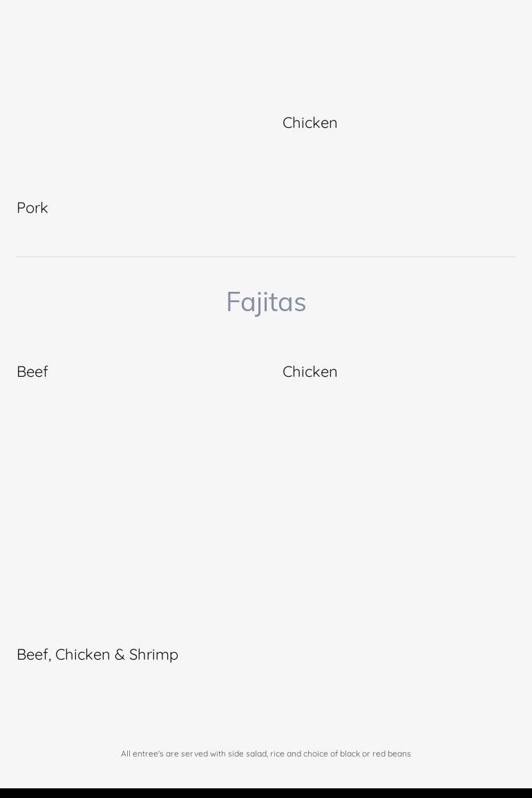Click "All entree's" at the footer note start
The image size is (532, 798).
click(x=142, y=754)
